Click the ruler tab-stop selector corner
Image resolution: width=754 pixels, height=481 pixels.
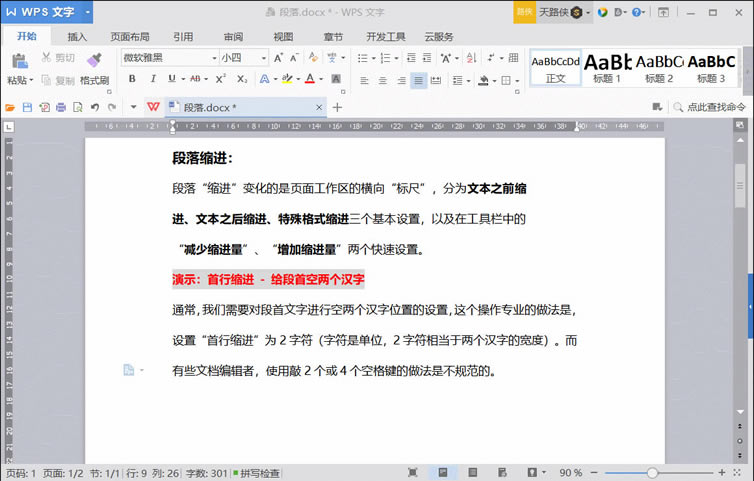point(8,127)
